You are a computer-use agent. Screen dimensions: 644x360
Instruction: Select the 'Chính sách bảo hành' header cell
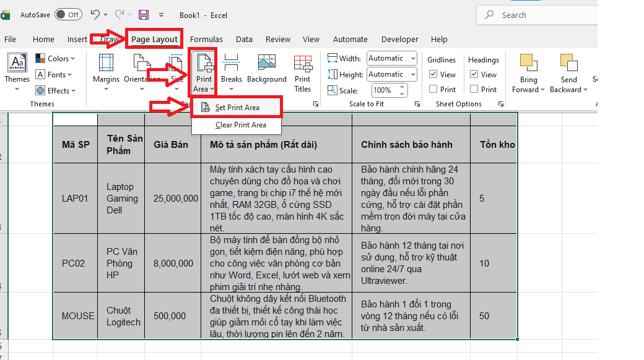[411, 145]
